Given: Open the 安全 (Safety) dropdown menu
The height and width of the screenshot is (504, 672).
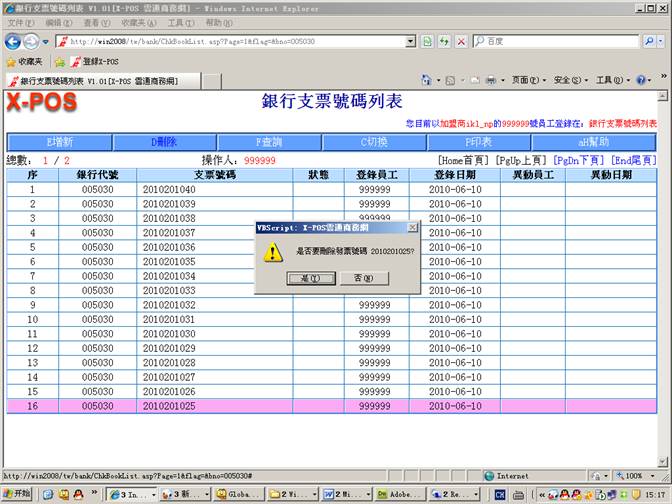Looking at the screenshot, I should [x=568, y=80].
